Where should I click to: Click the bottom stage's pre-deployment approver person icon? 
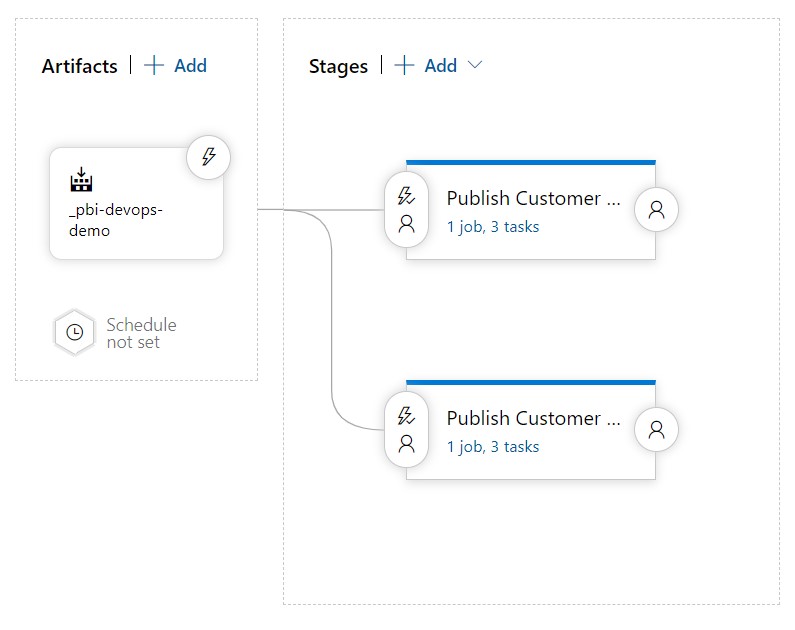pyautogui.click(x=406, y=444)
